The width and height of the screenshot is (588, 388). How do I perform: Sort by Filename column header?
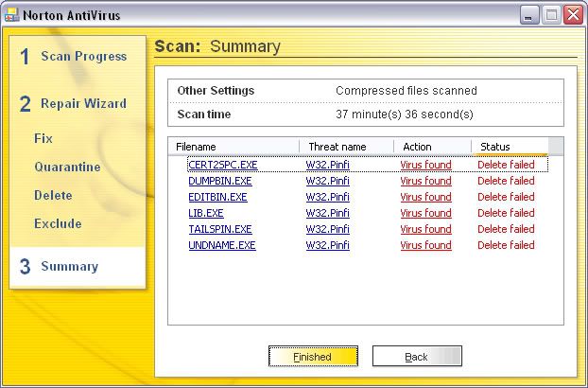click(x=233, y=147)
